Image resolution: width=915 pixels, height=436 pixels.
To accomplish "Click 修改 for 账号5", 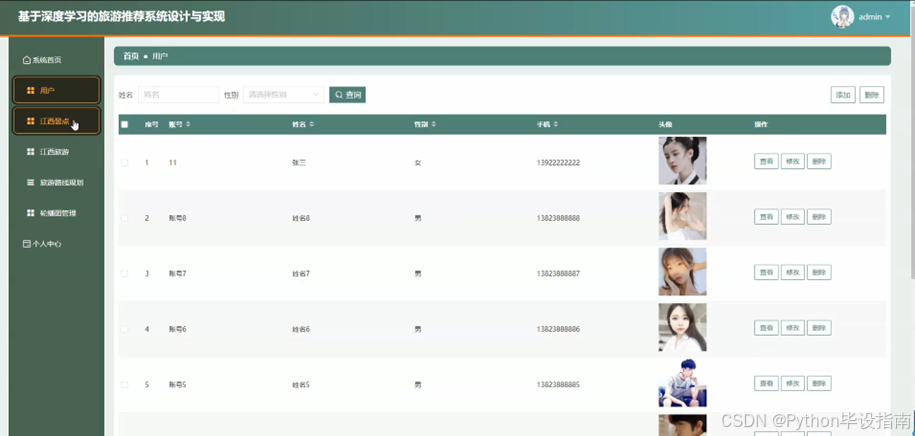I will 792,383.
